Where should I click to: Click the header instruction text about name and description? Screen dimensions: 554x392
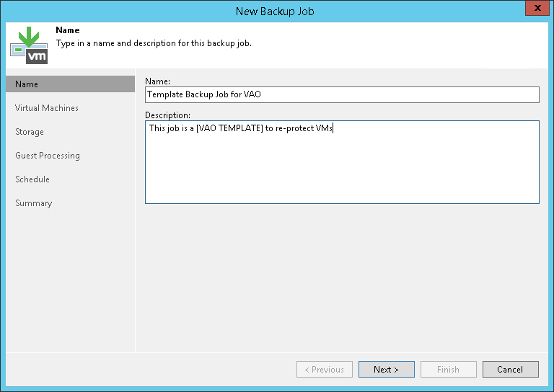click(x=154, y=43)
